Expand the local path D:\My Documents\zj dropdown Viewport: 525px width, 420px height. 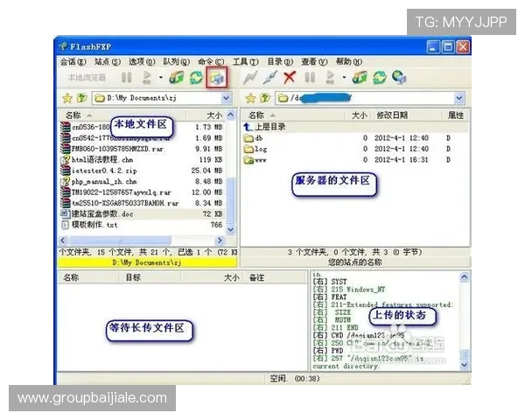(227, 98)
